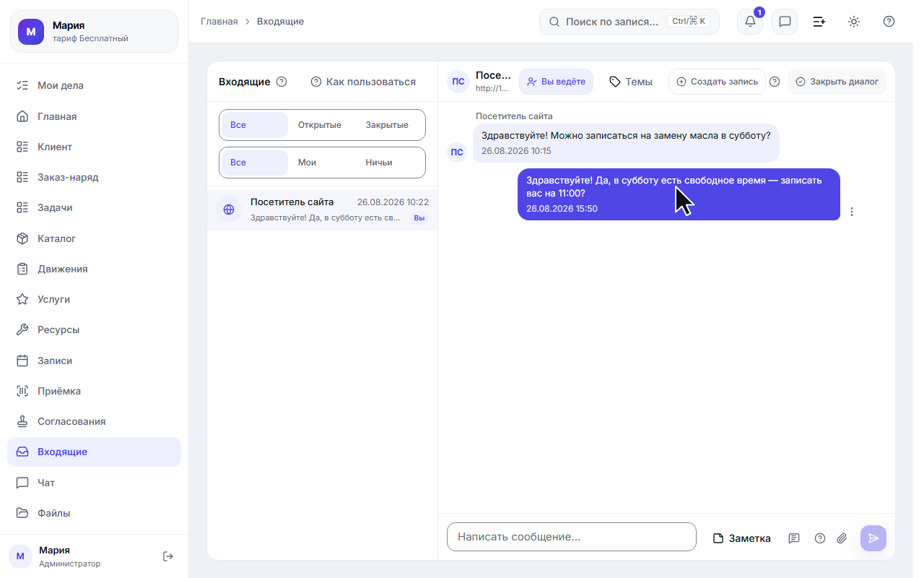Image resolution: width=924 pixels, height=578 pixels.
Task: Click the Чат message icon in sidebar
Action: point(22,483)
